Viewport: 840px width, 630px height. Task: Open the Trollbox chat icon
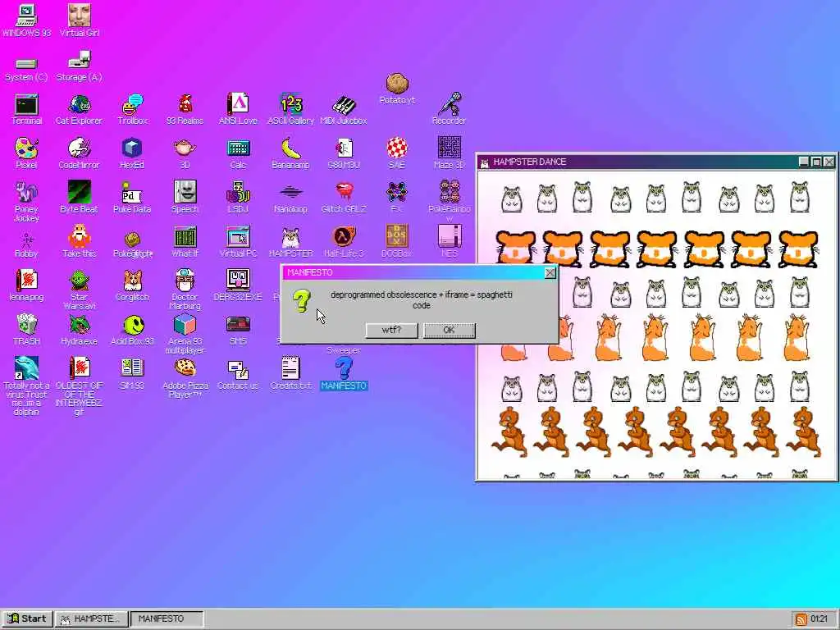pyautogui.click(x=132, y=110)
